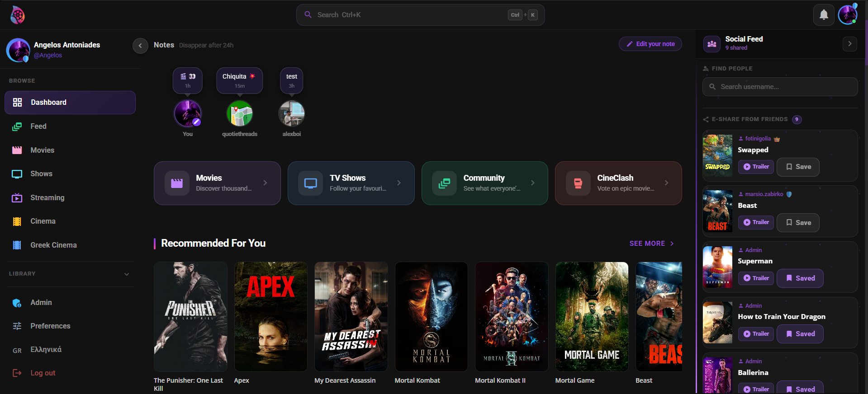The image size is (868, 394).
Task: Open the TV Shows card chevron
Action: coord(399,183)
